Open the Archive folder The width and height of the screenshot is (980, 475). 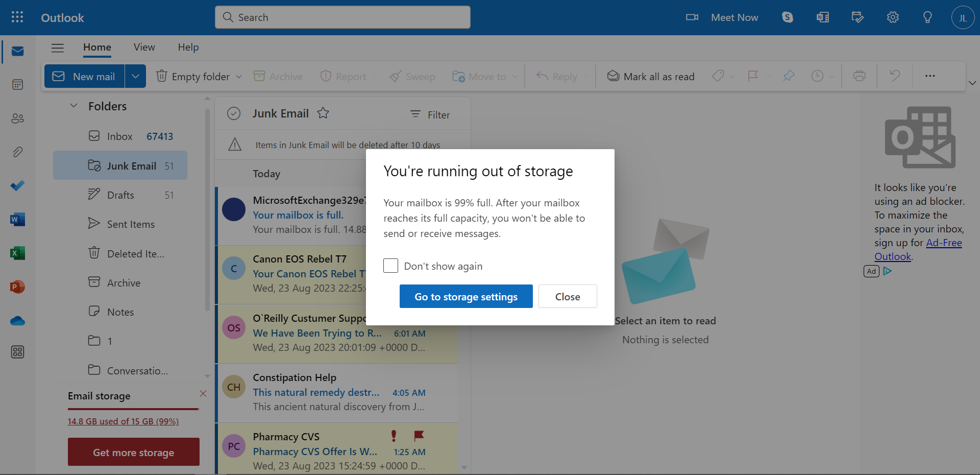point(120,283)
